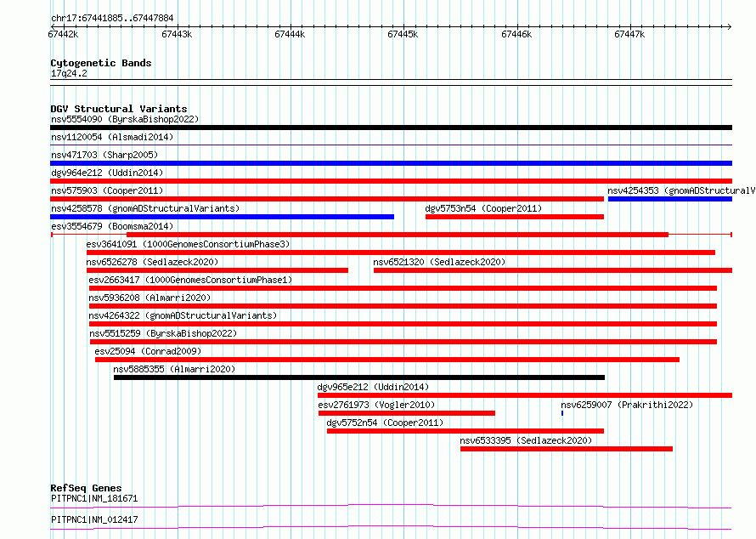Select the red dgv5752n54 variant bar
756x539 pixels.
(465, 431)
